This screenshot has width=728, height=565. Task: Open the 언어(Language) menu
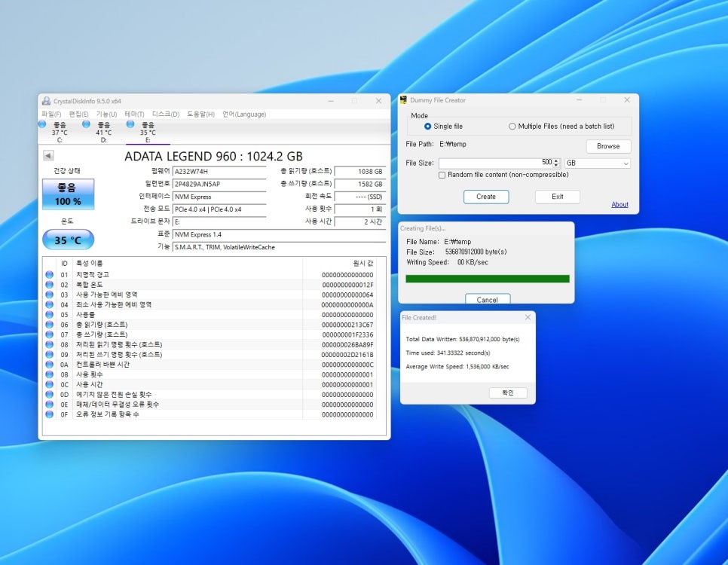point(243,115)
